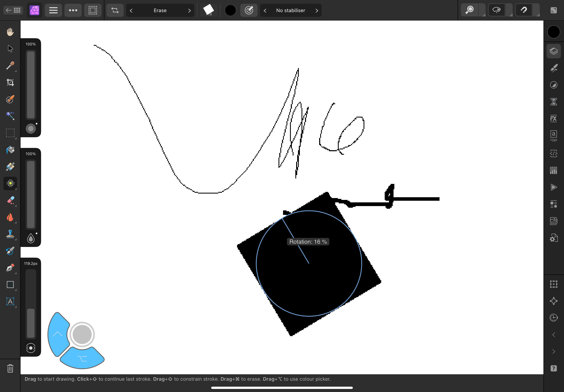Toggle the hardness concentric-circle control
Screen dimensions: 564x392
[31, 128]
